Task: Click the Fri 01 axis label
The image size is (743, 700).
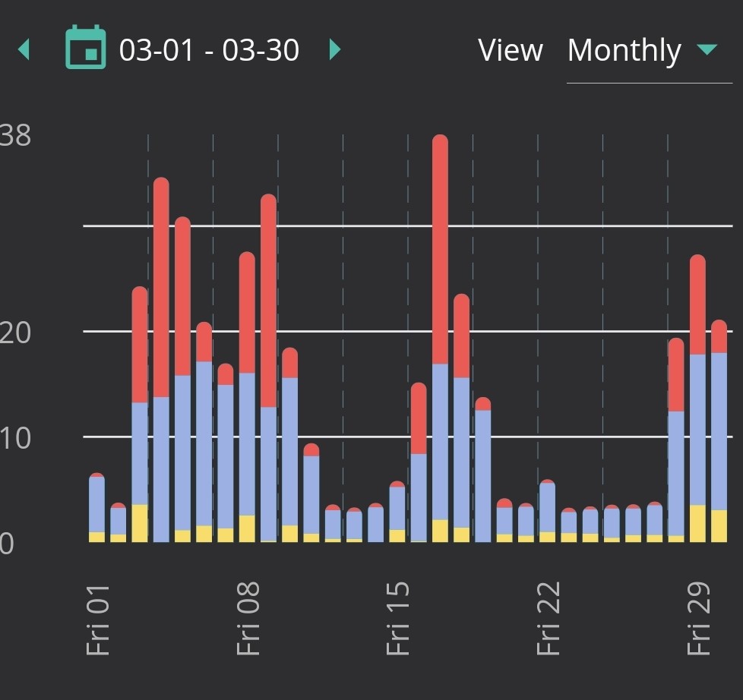Action: click(99, 620)
